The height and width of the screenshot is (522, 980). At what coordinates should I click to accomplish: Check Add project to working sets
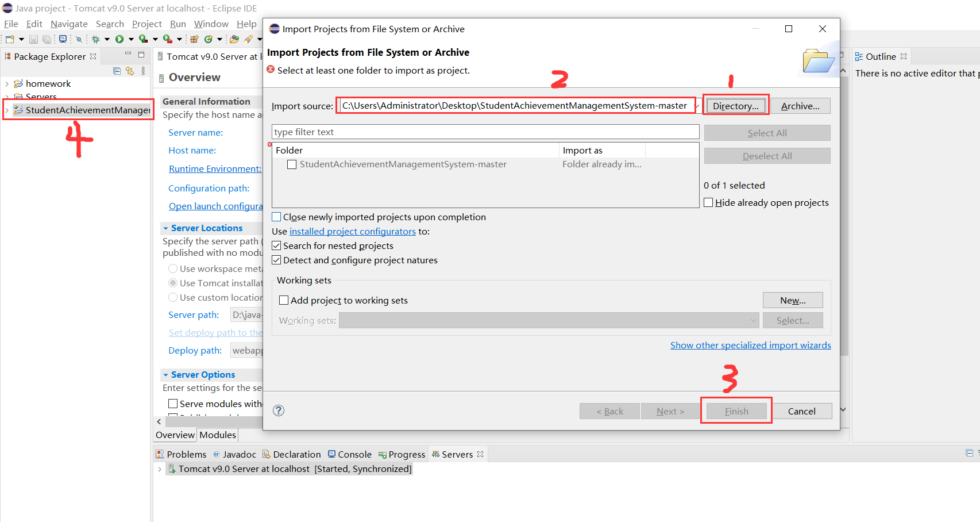[284, 300]
